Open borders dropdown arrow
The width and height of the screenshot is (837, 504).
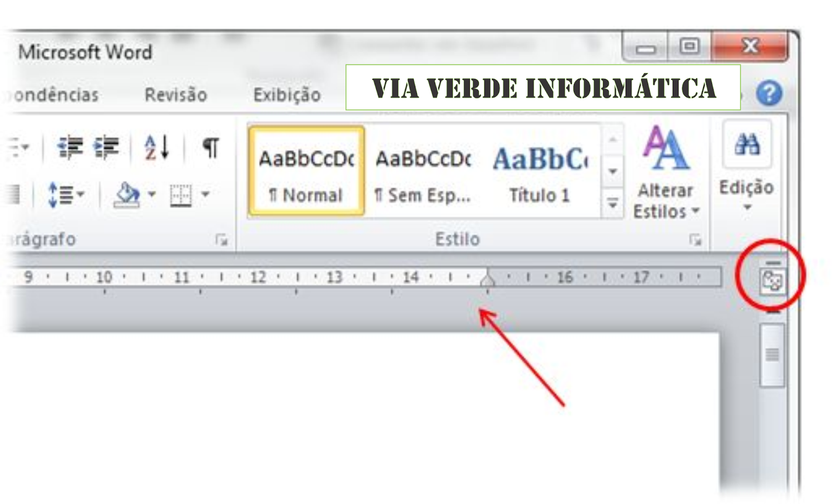pyautogui.click(x=206, y=194)
